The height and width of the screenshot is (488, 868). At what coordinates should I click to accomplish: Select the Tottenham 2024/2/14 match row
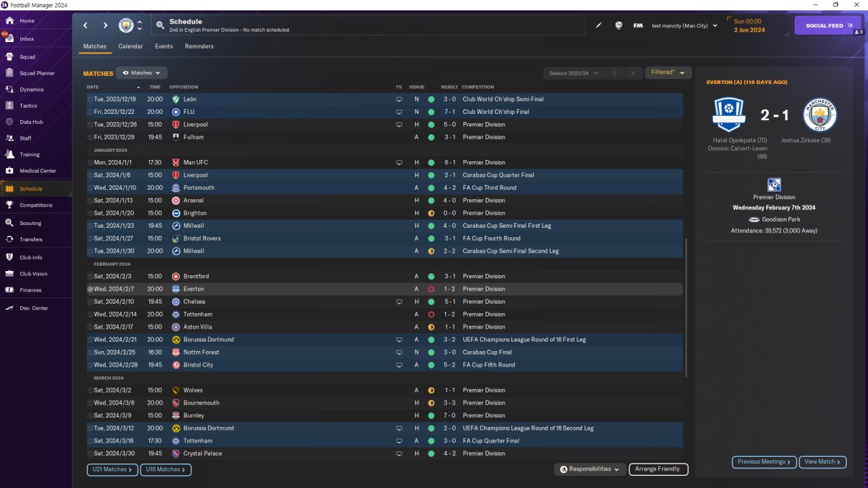(384, 314)
